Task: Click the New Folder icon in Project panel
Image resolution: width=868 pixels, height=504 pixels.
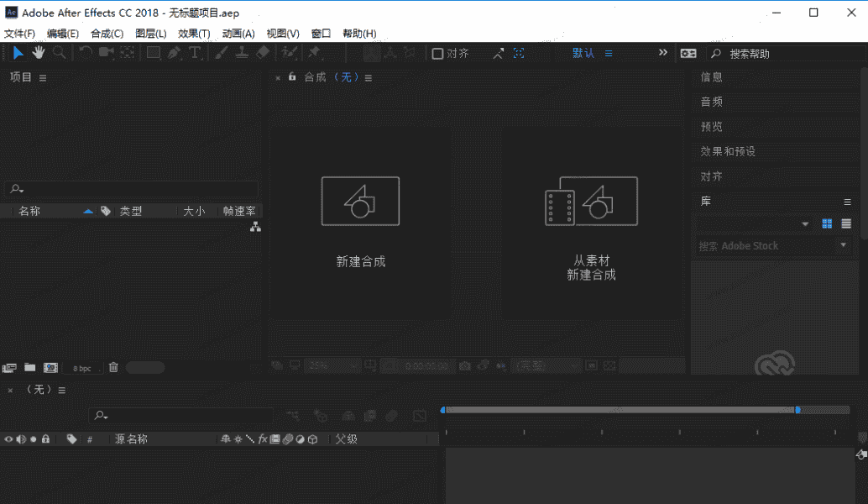Action: pyautogui.click(x=30, y=367)
